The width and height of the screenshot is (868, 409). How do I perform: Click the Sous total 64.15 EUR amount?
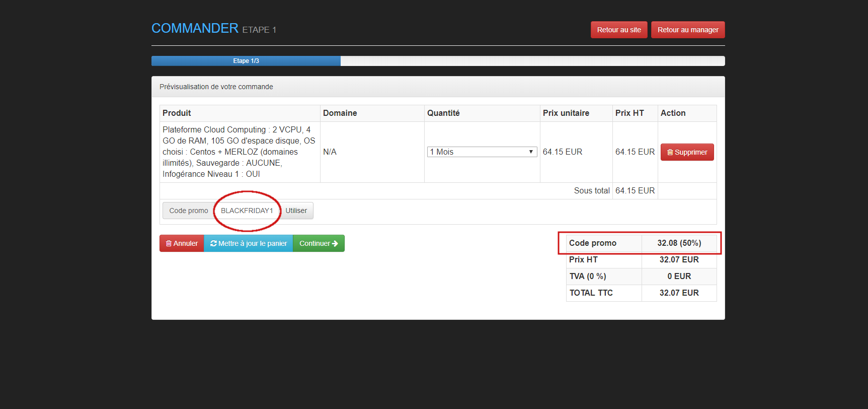pyautogui.click(x=635, y=191)
